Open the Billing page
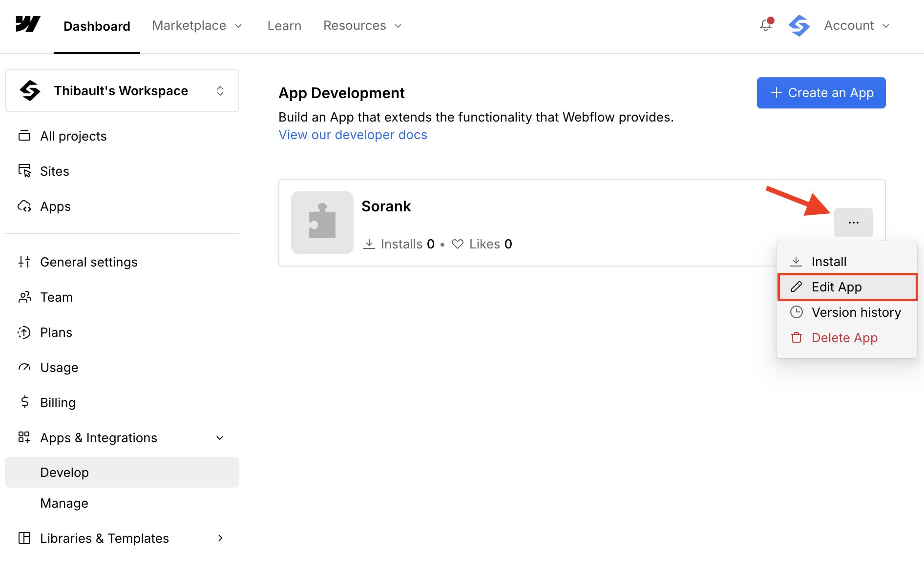The image size is (924, 576). point(122,402)
